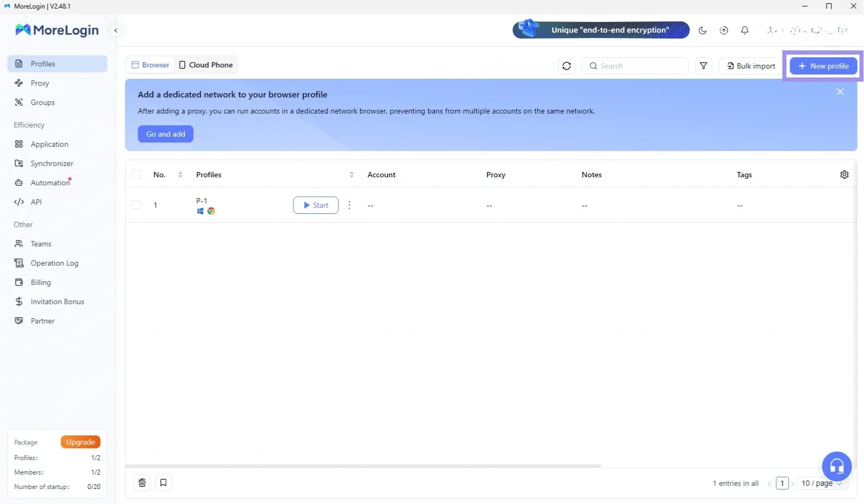Open the Automation section
The image size is (864, 504).
(x=49, y=183)
